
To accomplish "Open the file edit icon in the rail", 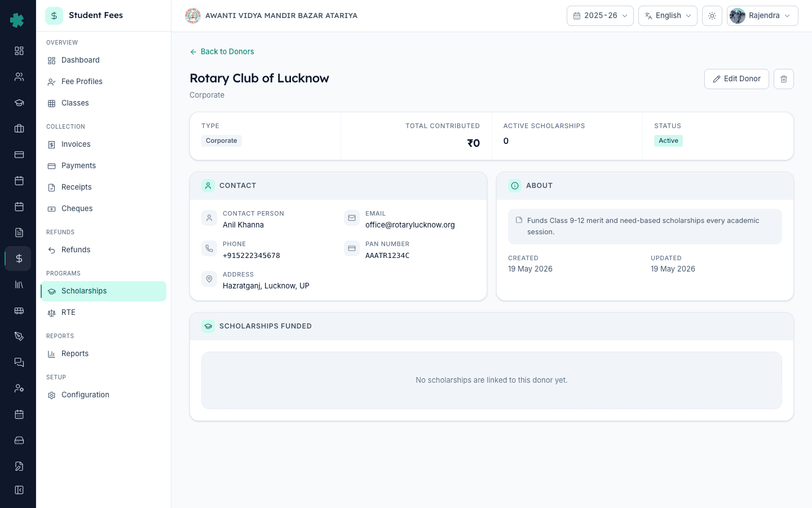I will (19, 466).
